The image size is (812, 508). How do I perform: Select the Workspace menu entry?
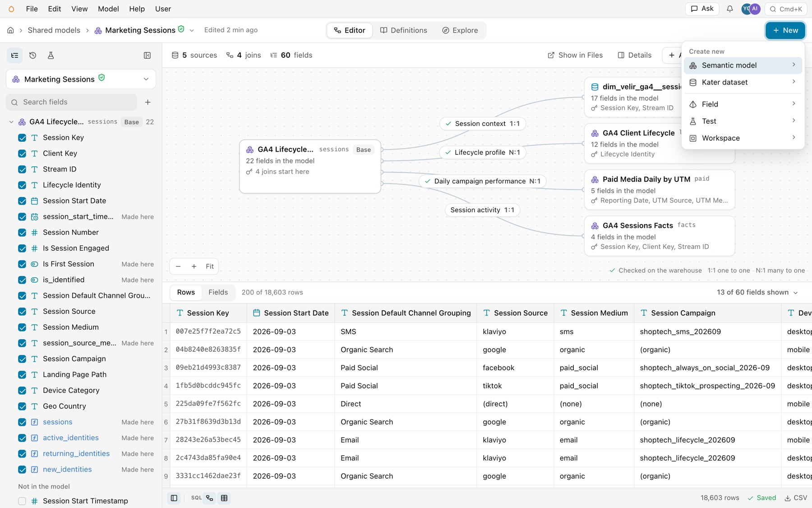[743, 138]
